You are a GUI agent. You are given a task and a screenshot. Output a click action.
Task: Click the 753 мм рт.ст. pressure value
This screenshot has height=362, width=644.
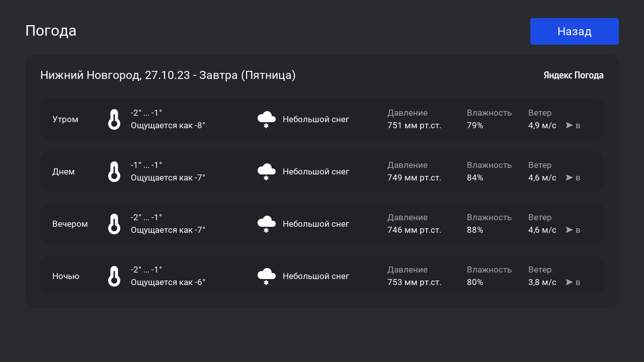pos(414,282)
